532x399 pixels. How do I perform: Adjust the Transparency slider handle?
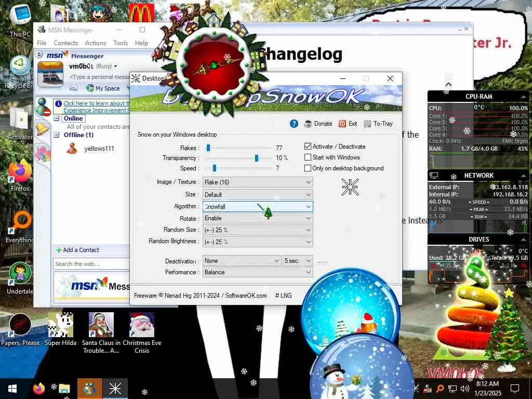pos(257,158)
